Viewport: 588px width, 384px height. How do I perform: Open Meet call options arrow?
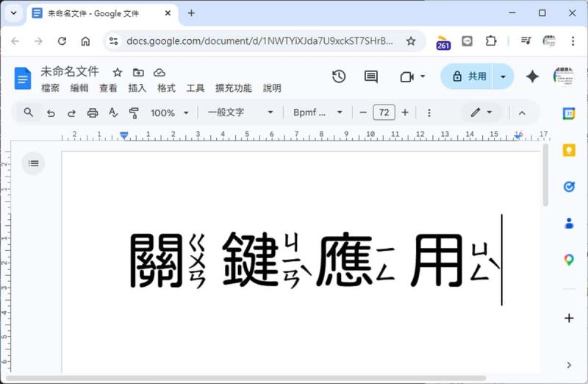pos(423,77)
